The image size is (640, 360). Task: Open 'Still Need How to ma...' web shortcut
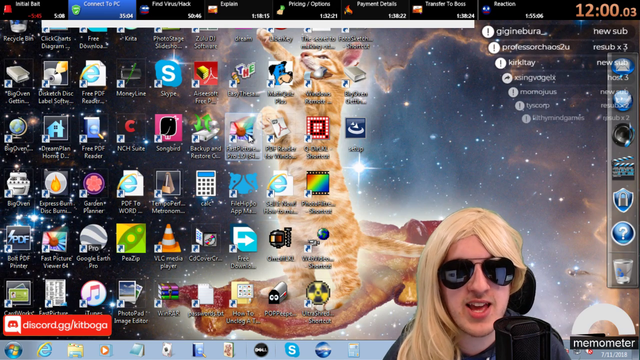coord(280,192)
